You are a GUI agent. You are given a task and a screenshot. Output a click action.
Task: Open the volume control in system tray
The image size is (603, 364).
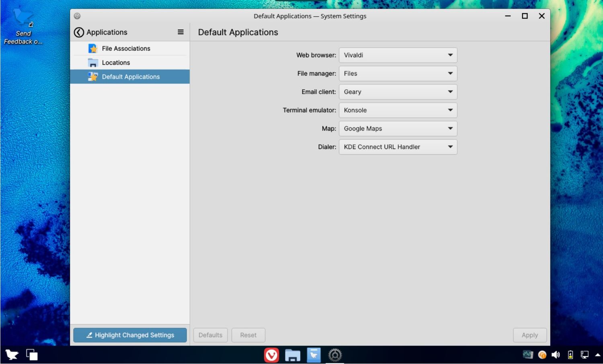pyautogui.click(x=556, y=355)
